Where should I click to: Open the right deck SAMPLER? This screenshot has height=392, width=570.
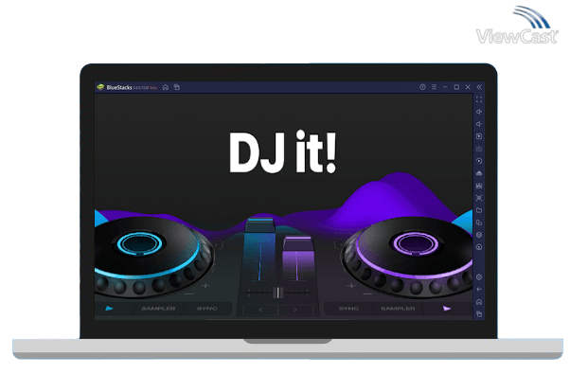pyautogui.click(x=398, y=309)
